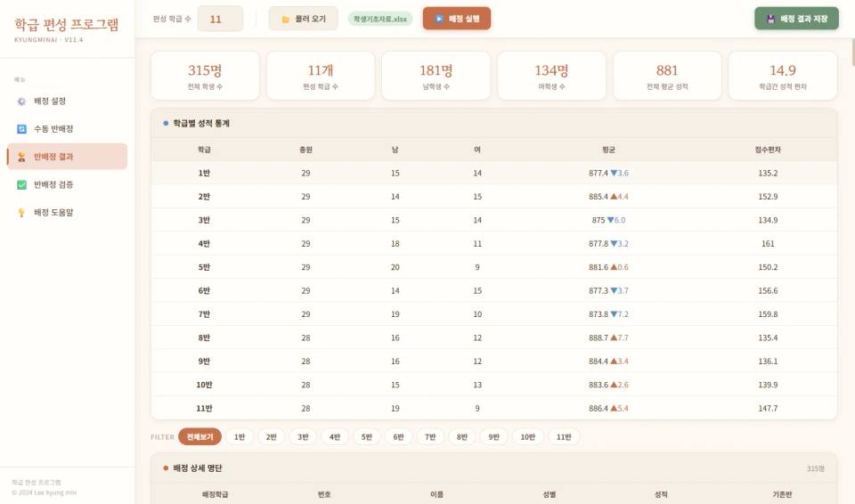855x504 pixels.
Task: Click the 불러 오기 button
Action: point(303,19)
